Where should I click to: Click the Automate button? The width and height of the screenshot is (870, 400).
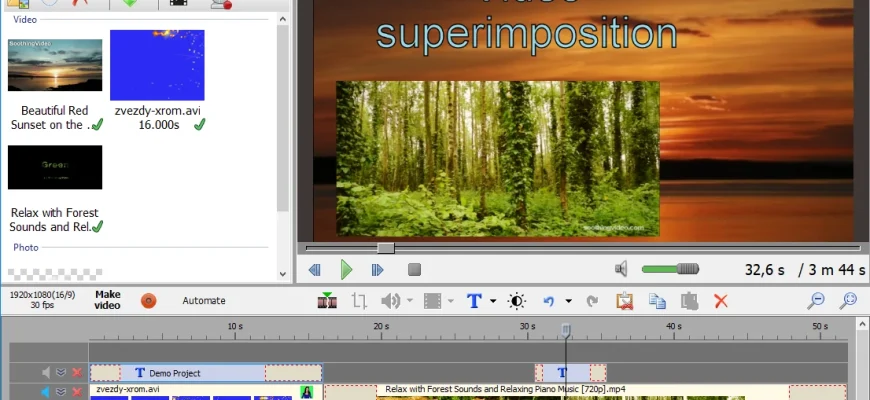(x=204, y=300)
